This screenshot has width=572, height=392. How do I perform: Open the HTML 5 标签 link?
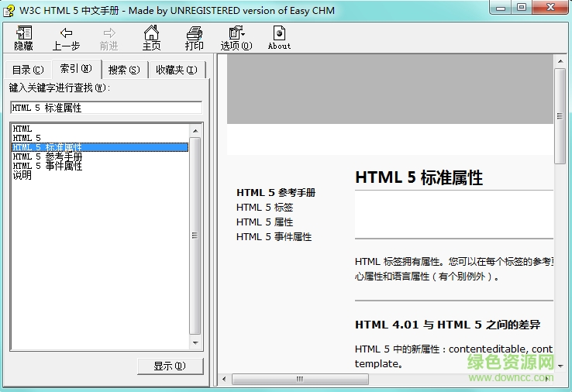pyautogui.click(x=265, y=208)
